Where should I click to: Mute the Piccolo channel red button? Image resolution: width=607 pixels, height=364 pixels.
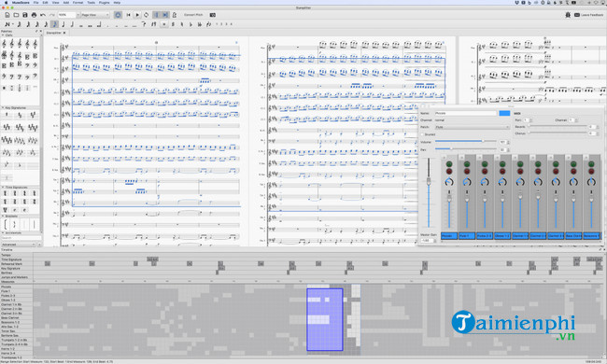449,172
